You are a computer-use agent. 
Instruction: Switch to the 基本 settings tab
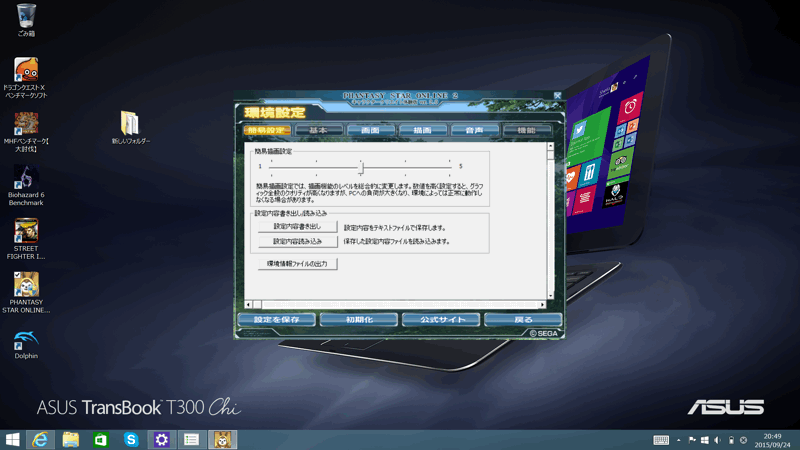tap(318, 130)
